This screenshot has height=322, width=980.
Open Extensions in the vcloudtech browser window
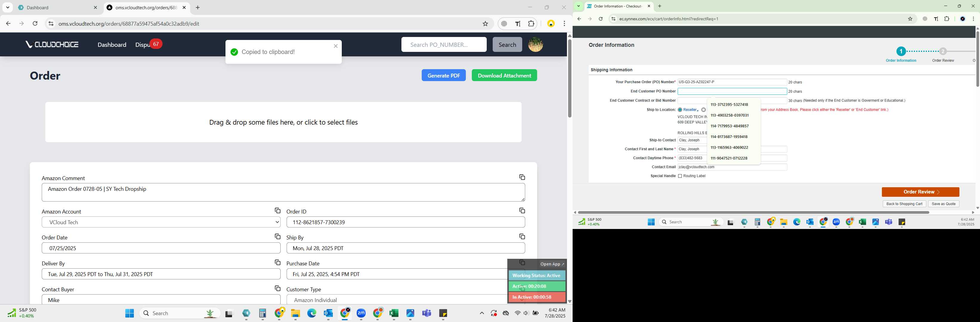[531, 24]
